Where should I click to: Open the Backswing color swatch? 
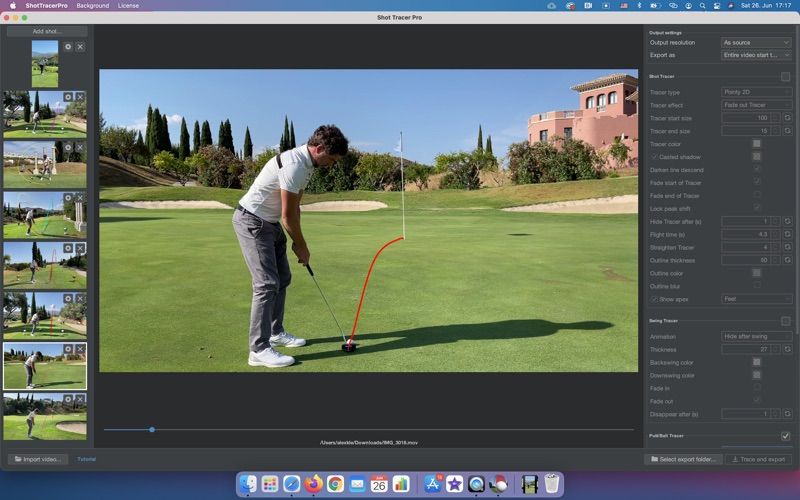coord(757,362)
